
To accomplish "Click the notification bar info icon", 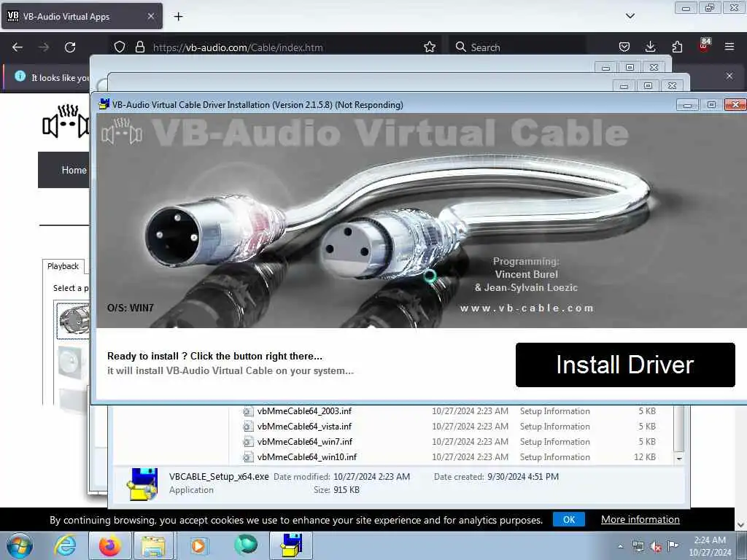I will pos(20,76).
